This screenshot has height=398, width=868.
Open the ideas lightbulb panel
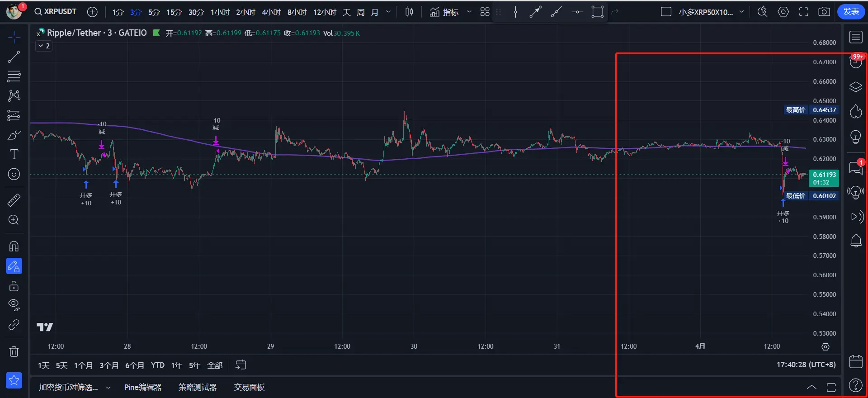[856, 137]
